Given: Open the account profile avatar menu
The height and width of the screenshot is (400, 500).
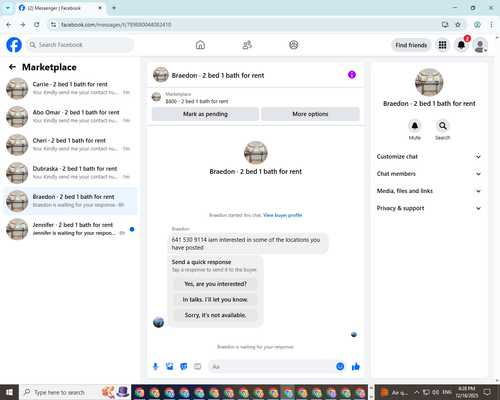Looking at the screenshot, I should 480,45.
